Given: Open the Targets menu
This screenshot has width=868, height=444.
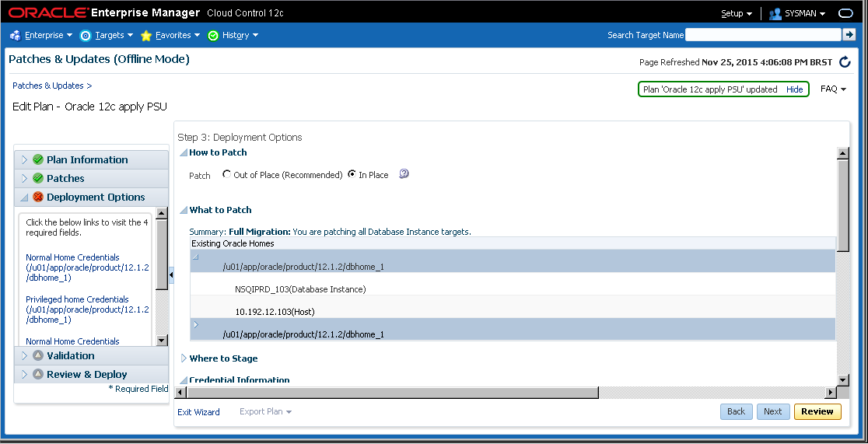Looking at the screenshot, I should coord(114,36).
